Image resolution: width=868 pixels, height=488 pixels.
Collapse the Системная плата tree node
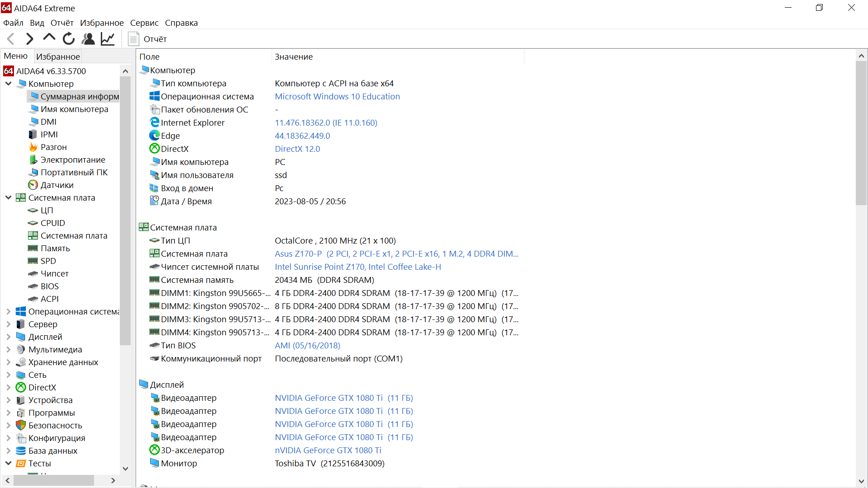pos(8,197)
